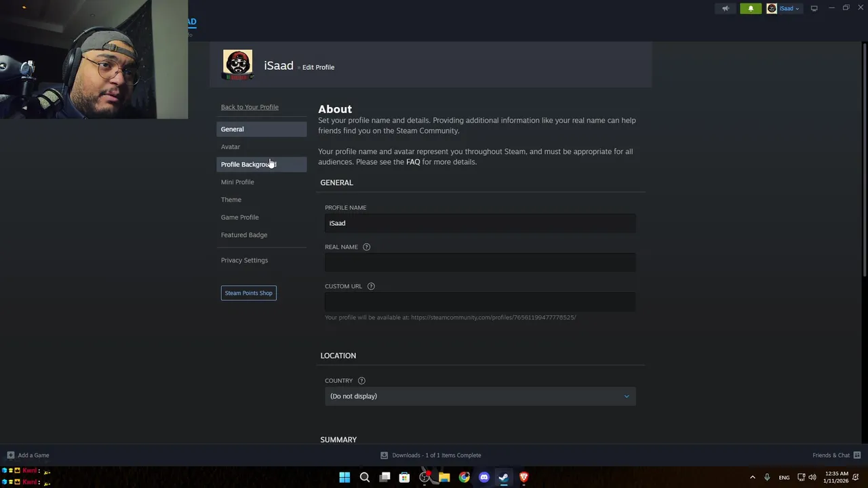The width and height of the screenshot is (868, 488).
Task: Click the help icon beside Real Name
Action: click(x=366, y=247)
